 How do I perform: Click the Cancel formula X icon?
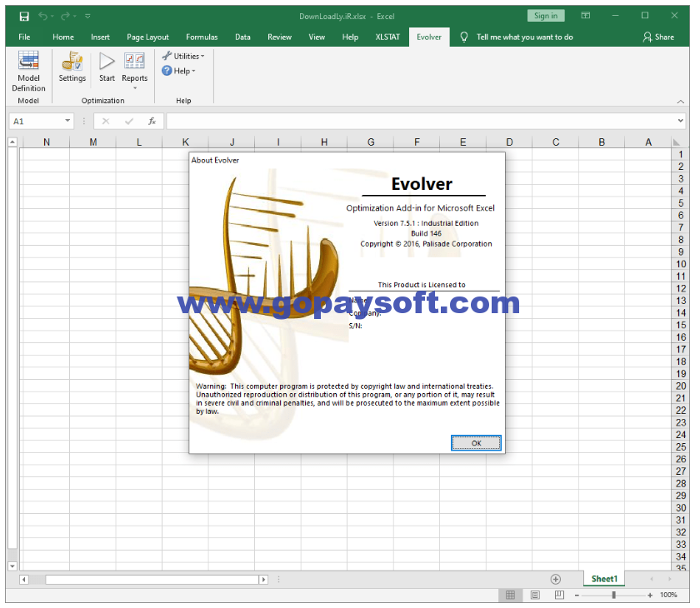click(x=106, y=122)
